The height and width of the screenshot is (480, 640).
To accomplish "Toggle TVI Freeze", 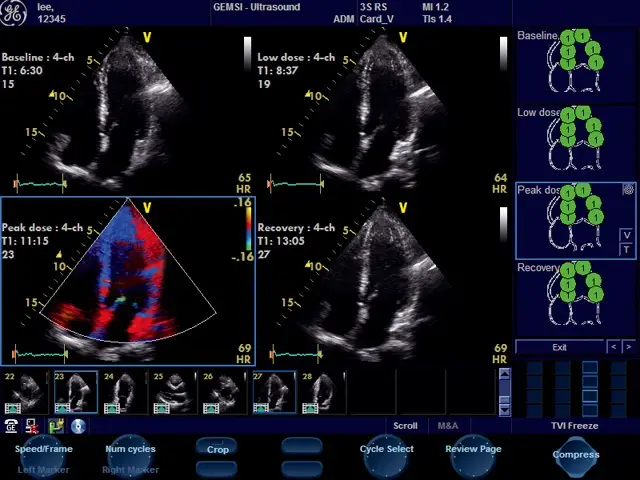I will 575,425.
